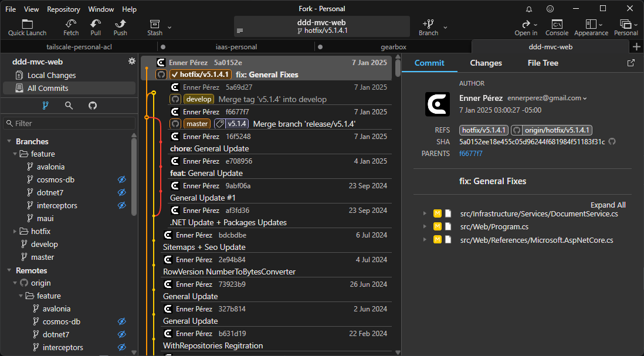This screenshot has width=644, height=356.
Task: Open the feedback smiley icon
Action: (550, 9)
